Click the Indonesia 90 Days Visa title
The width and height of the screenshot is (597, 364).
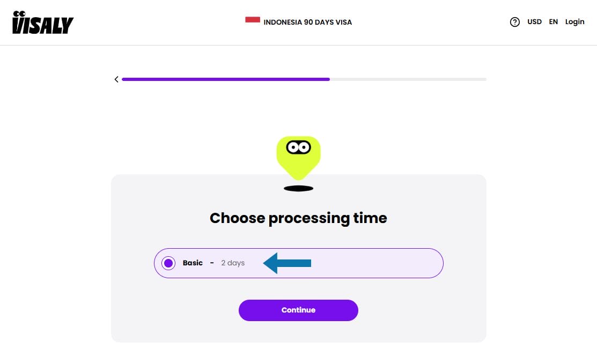pyautogui.click(x=307, y=23)
